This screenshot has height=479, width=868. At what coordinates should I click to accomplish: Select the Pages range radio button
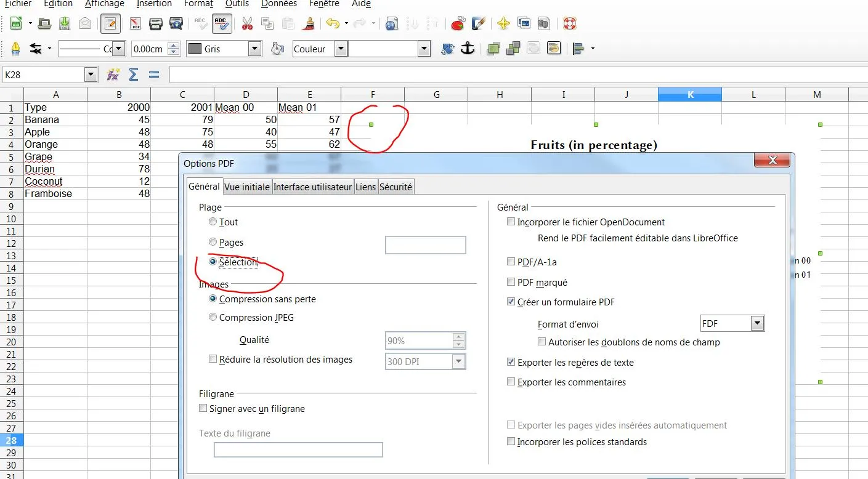click(213, 242)
